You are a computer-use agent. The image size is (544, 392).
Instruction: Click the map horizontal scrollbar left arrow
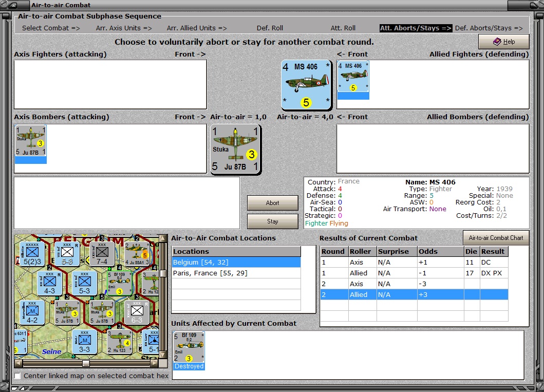tap(18, 363)
